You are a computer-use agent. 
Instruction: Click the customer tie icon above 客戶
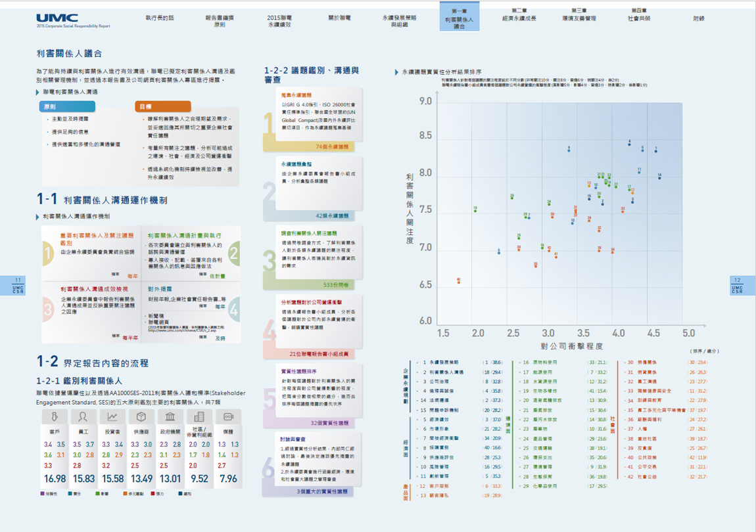[x=55, y=416]
